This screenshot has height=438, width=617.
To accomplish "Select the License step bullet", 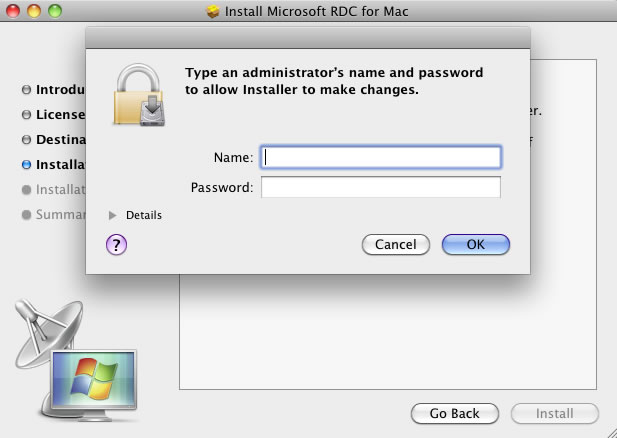I will pos(26,115).
